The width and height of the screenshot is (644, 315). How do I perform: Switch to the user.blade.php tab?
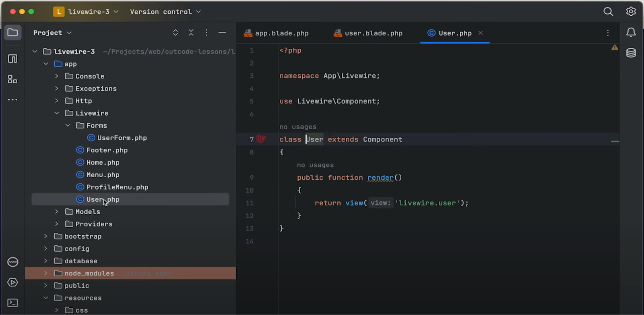368,33
